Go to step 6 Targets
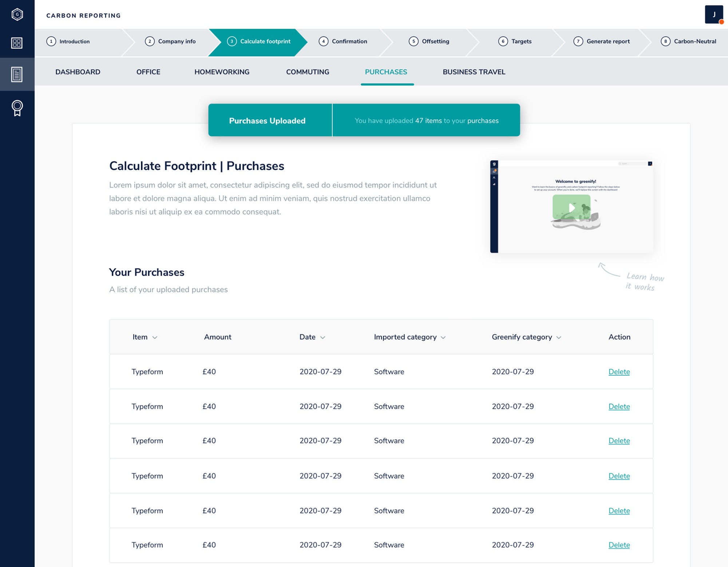 (x=515, y=41)
